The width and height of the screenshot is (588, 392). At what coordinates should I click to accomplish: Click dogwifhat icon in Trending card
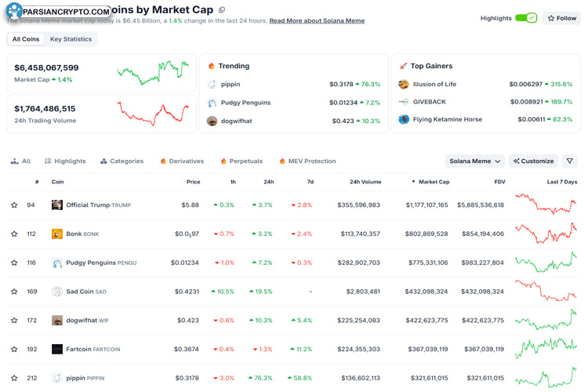coord(212,121)
